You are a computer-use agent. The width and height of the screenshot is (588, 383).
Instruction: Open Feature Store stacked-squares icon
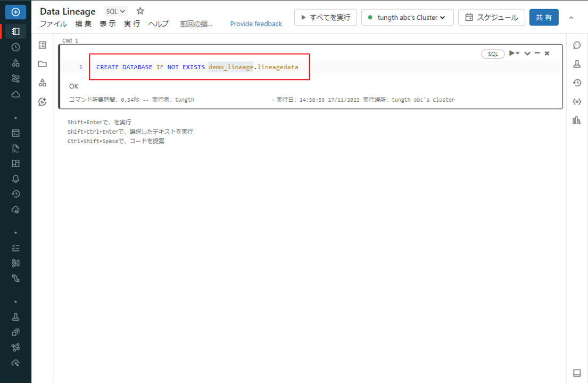pos(15,332)
